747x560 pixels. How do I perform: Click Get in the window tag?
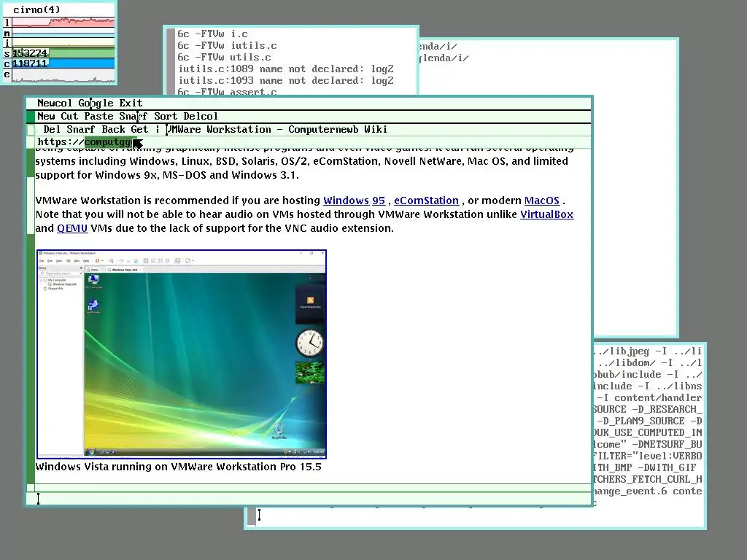139,130
